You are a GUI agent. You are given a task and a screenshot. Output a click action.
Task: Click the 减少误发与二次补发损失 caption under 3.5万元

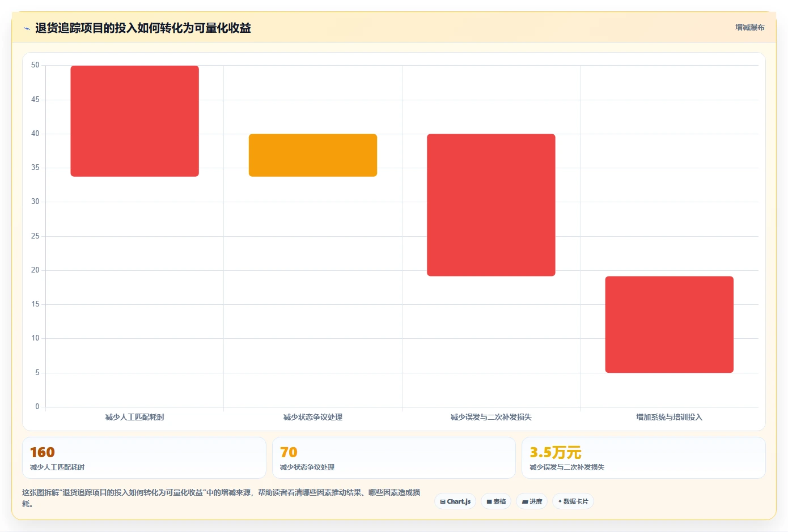pos(567,467)
